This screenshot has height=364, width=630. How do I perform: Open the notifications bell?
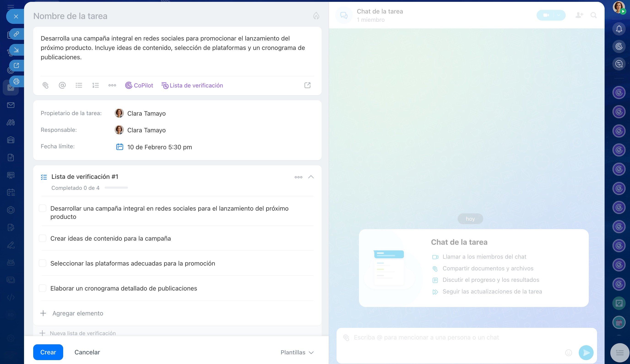coord(619,29)
